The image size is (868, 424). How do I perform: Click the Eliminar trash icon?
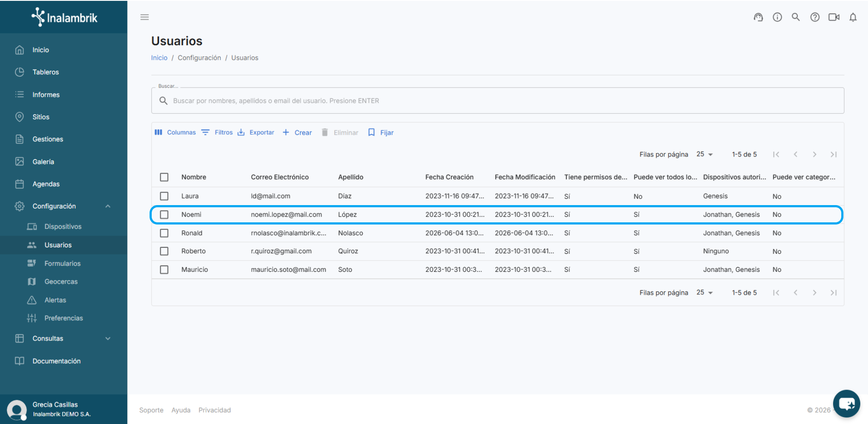tap(325, 132)
